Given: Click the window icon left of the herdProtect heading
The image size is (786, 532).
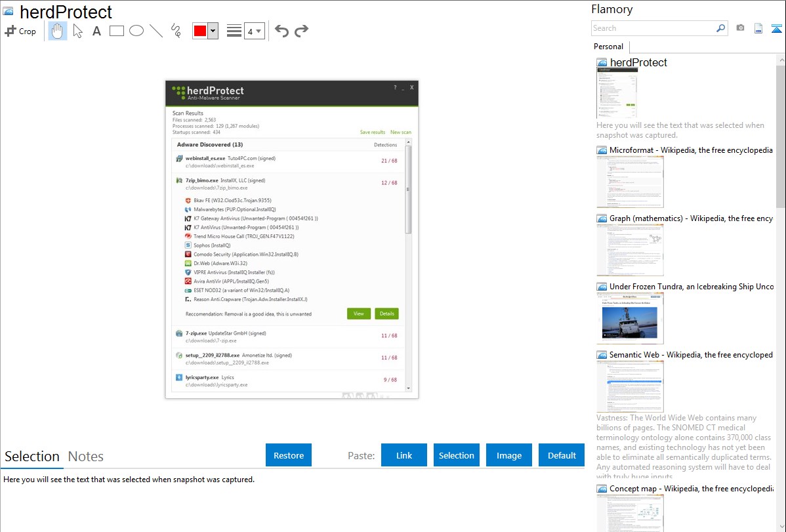Looking at the screenshot, I should coord(8,11).
